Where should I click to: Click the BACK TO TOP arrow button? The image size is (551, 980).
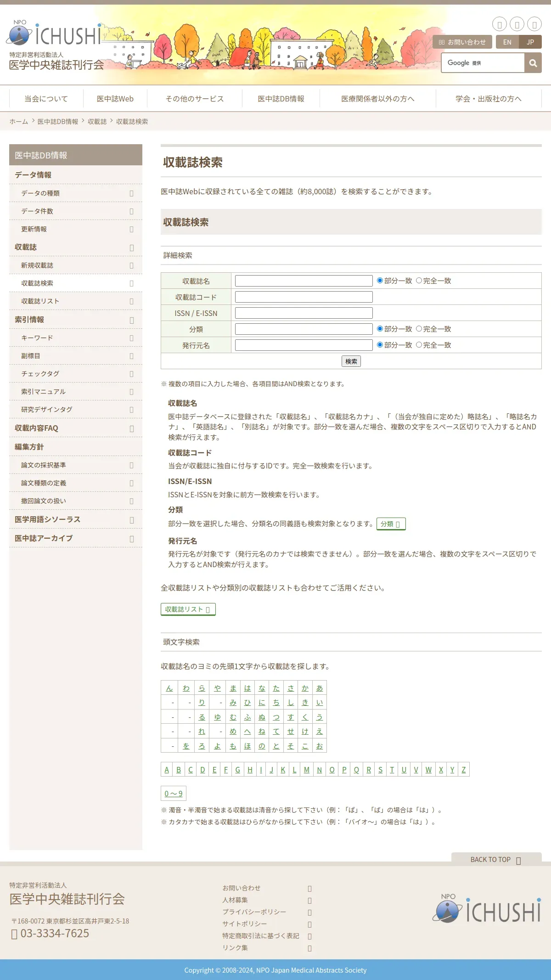[496, 859]
